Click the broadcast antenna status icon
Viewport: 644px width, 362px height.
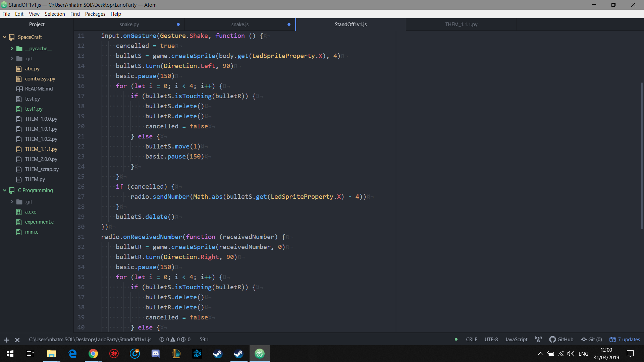point(538,340)
